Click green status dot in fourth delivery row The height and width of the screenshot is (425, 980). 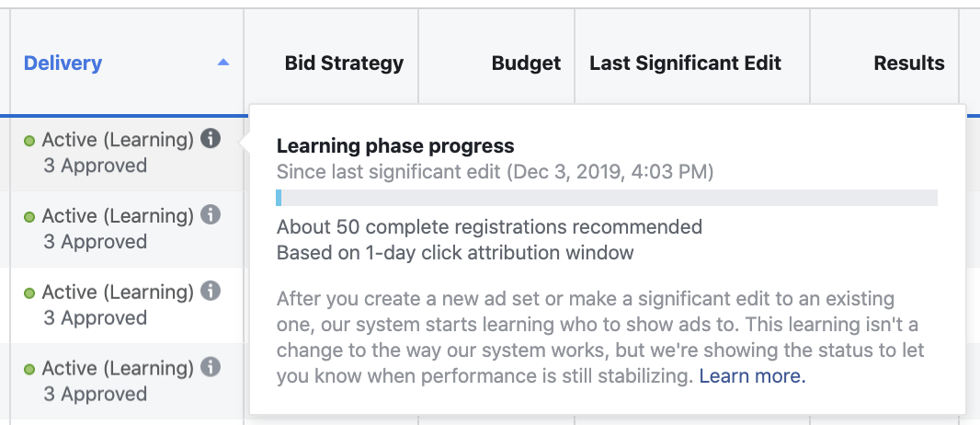pos(28,370)
